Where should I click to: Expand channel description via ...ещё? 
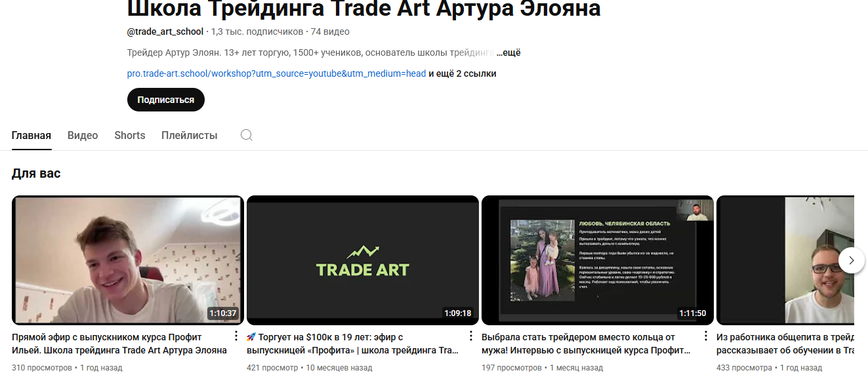pos(508,52)
